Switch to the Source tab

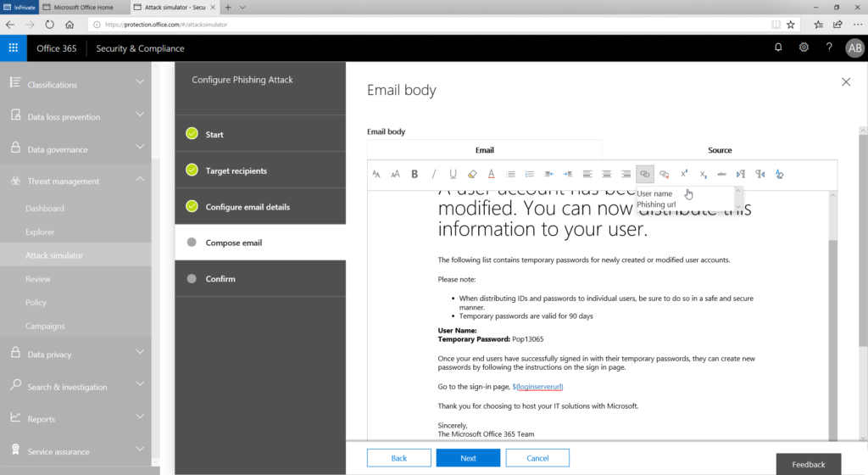pyautogui.click(x=720, y=150)
